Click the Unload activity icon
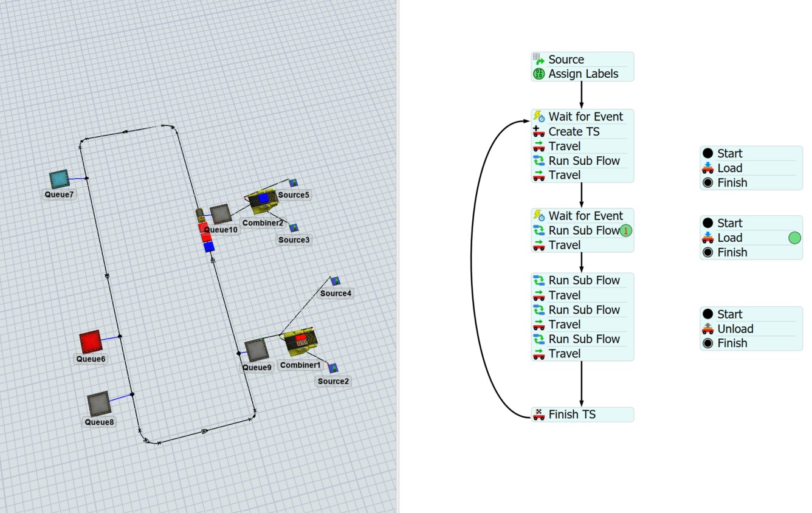Image resolution: width=812 pixels, height=513 pixels. [x=707, y=329]
